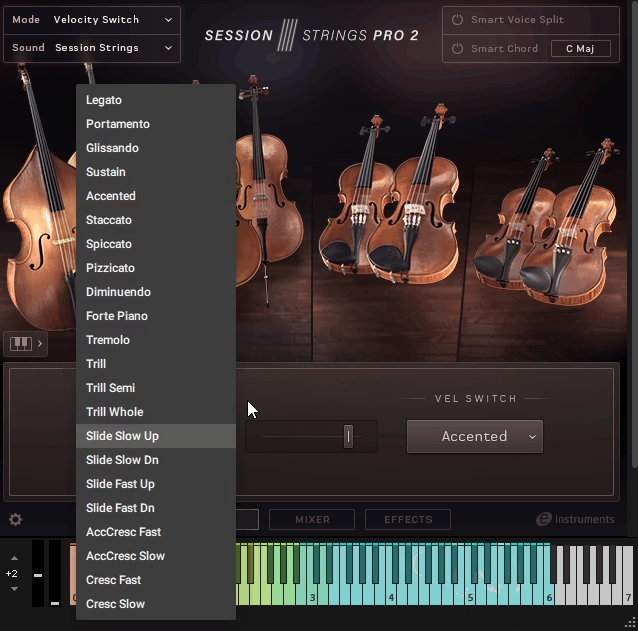The image size is (638, 631).
Task: Select Staccato articulation
Action: pos(156,220)
